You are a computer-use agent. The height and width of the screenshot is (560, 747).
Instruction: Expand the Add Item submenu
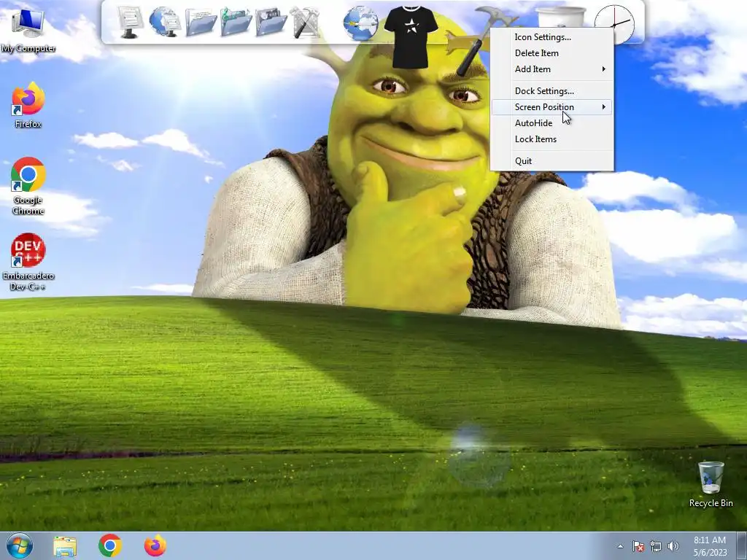pyautogui.click(x=552, y=69)
